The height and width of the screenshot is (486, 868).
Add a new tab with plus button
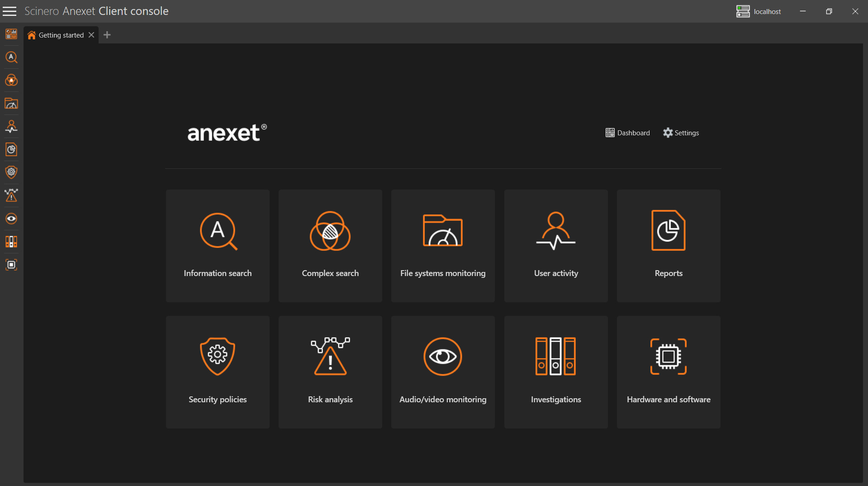coord(107,35)
